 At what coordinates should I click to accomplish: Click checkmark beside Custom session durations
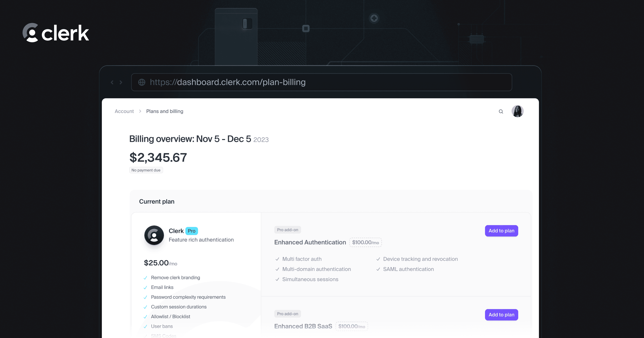pyautogui.click(x=145, y=307)
